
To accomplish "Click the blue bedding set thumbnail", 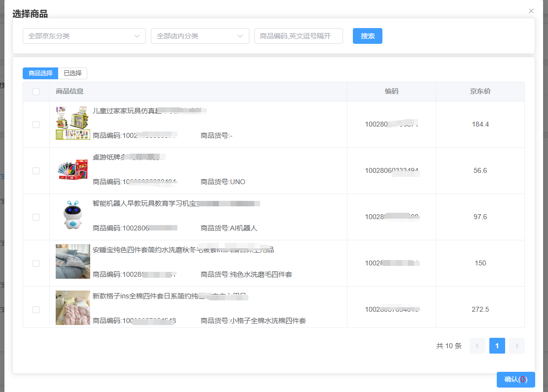I will point(72,262).
